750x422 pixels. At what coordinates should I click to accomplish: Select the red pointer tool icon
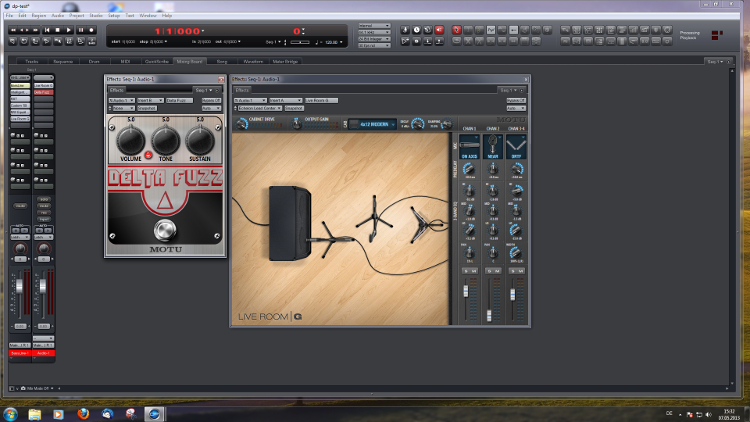click(x=456, y=30)
